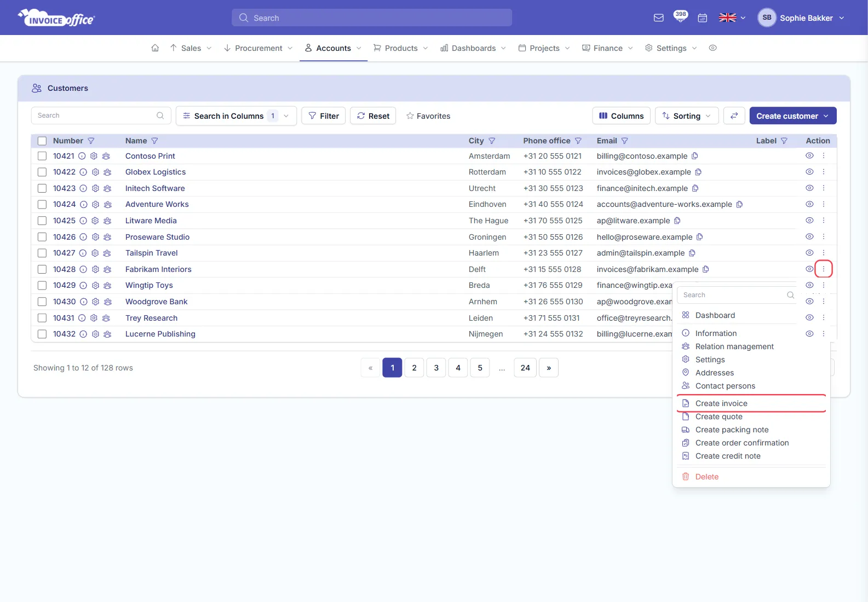Filter the Email column
Image resolution: width=868 pixels, height=602 pixels.
pyautogui.click(x=625, y=141)
